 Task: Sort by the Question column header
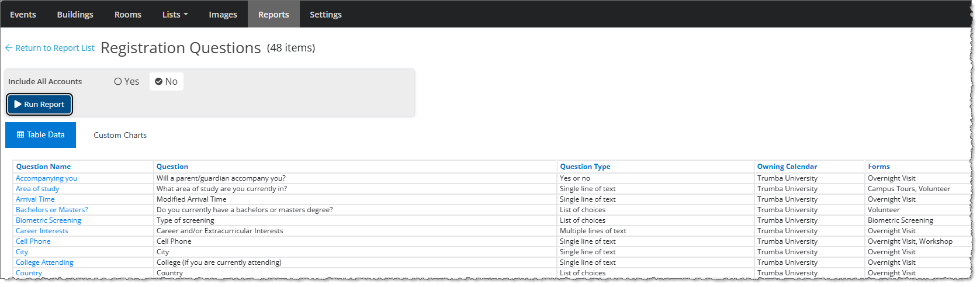tap(172, 167)
